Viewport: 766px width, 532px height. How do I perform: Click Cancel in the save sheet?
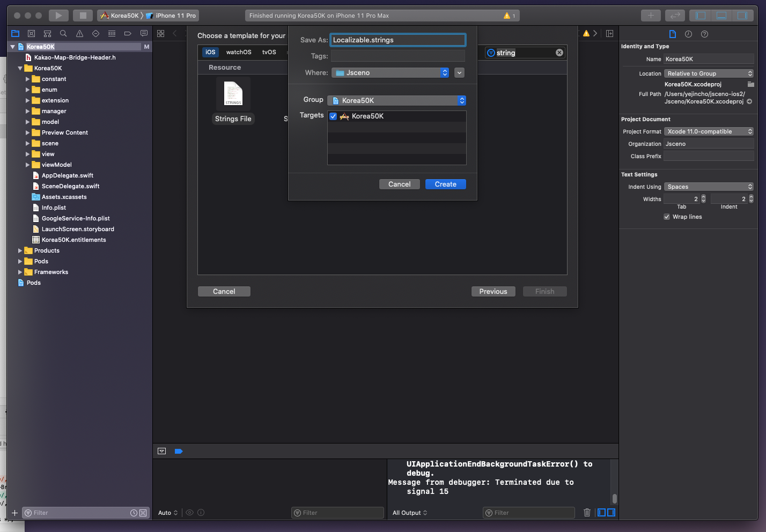click(x=400, y=184)
